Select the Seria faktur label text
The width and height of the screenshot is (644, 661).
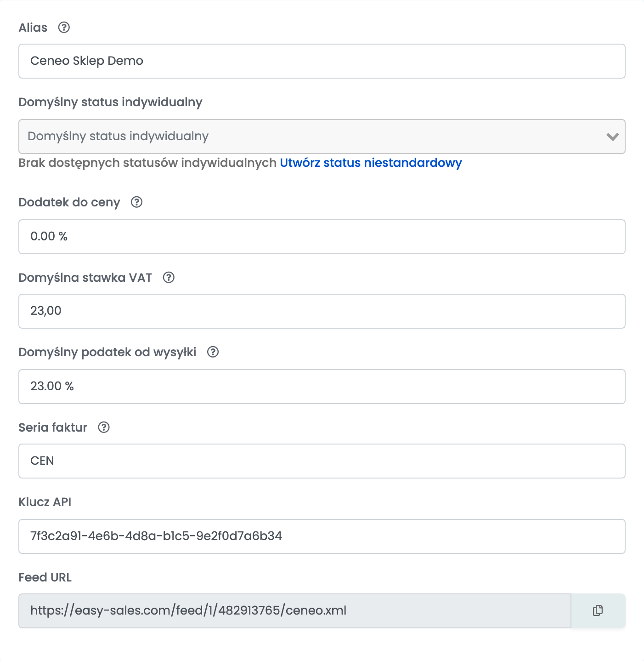click(53, 427)
